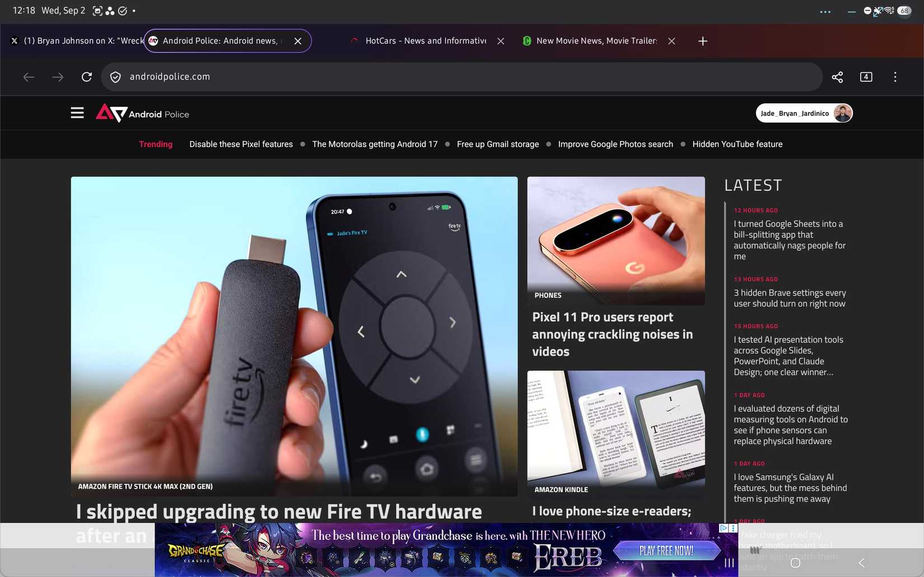Click the PHONES category tag

pyautogui.click(x=548, y=295)
